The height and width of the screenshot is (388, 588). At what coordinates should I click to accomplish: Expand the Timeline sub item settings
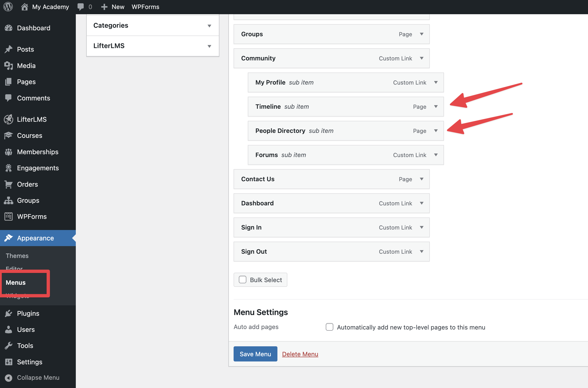coord(436,107)
